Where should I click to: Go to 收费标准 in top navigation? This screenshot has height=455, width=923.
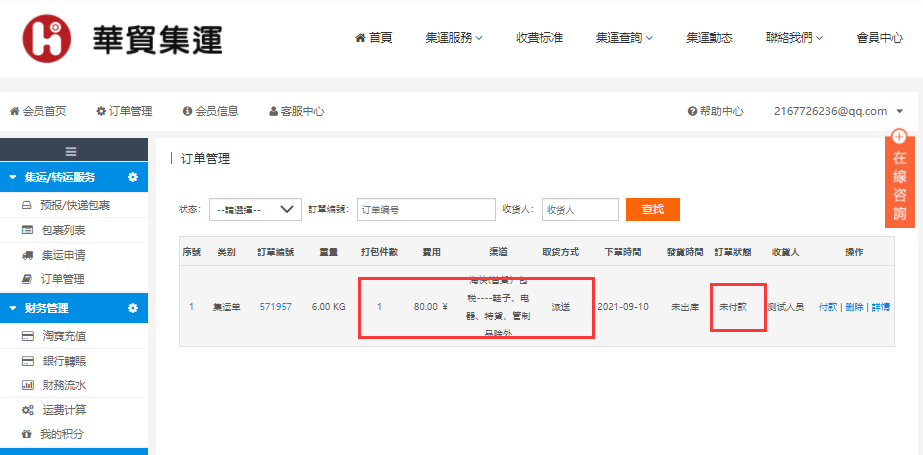point(539,38)
